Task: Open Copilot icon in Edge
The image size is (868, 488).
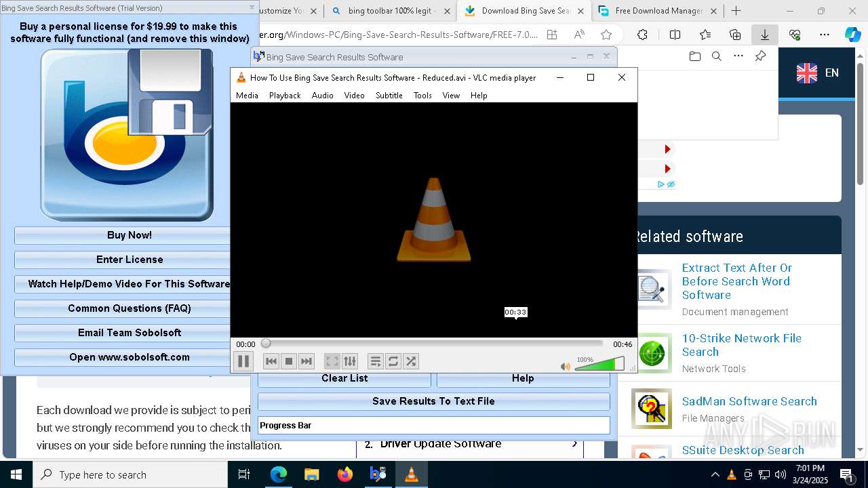Action: pos(853,35)
